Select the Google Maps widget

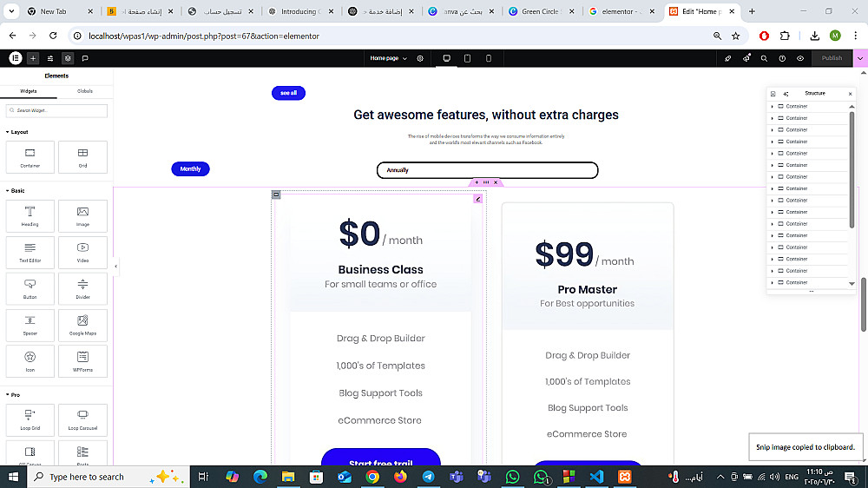(82, 325)
